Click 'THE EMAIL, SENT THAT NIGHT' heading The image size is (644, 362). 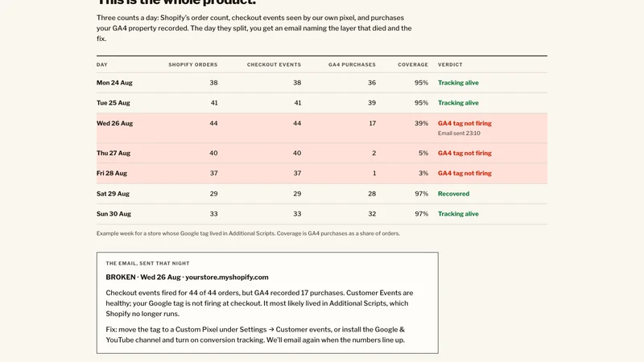[147, 264]
